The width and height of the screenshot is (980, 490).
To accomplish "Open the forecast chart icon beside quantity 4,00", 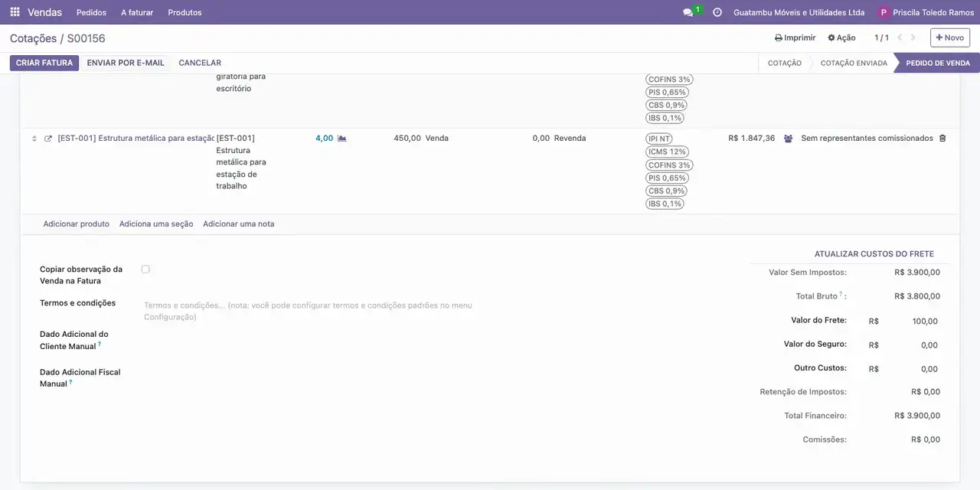I will pos(341,139).
